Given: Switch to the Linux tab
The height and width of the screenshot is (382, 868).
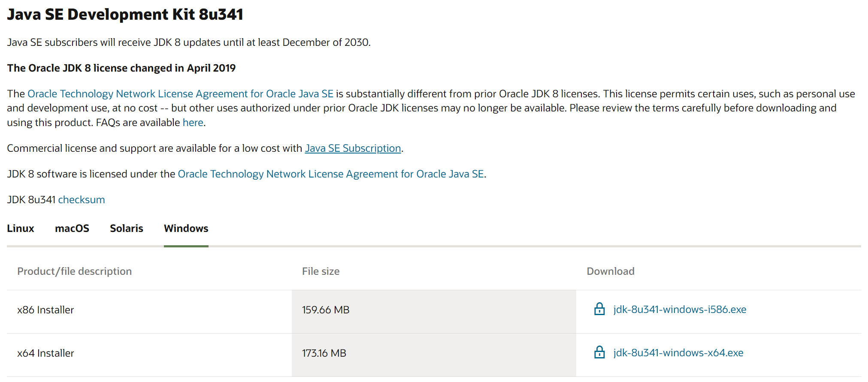Looking at the screenshot, I should (21, 229).
